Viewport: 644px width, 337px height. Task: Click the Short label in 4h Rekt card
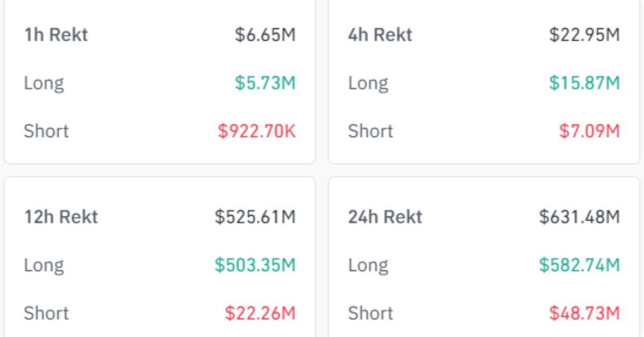click(x=370, y=131)
